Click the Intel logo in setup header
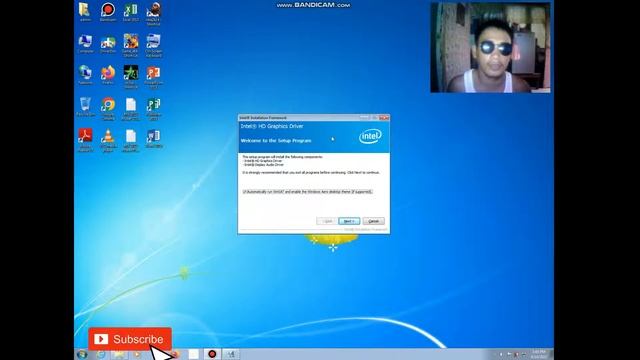640x360 pixels. [370, 136]
